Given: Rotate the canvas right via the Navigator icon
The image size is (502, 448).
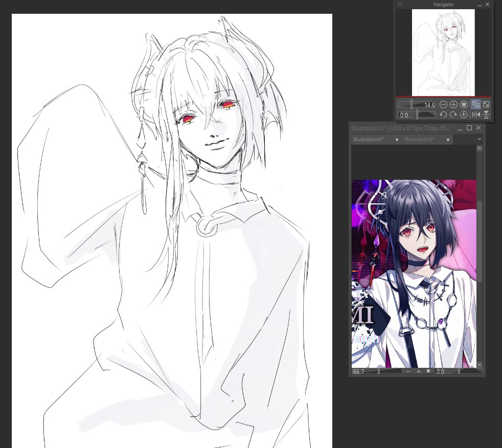Looking at the screenshot, I should [453, 114].
